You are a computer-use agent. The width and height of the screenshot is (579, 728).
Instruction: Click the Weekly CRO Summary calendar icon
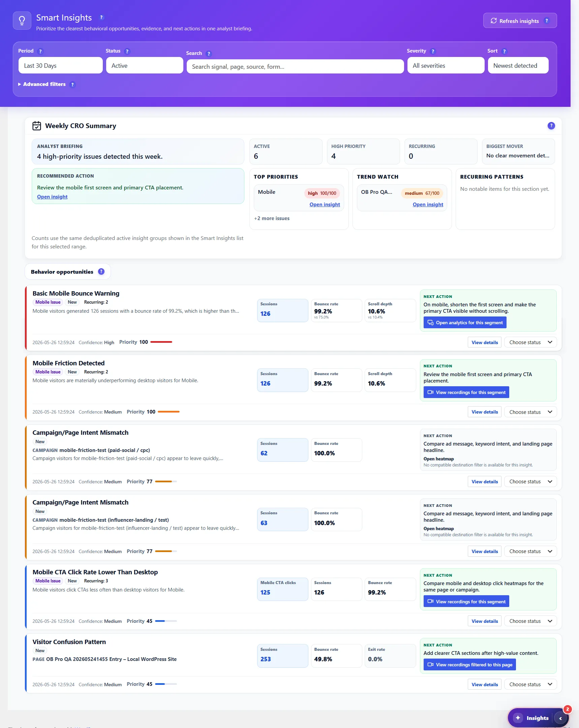coord(36,126)
